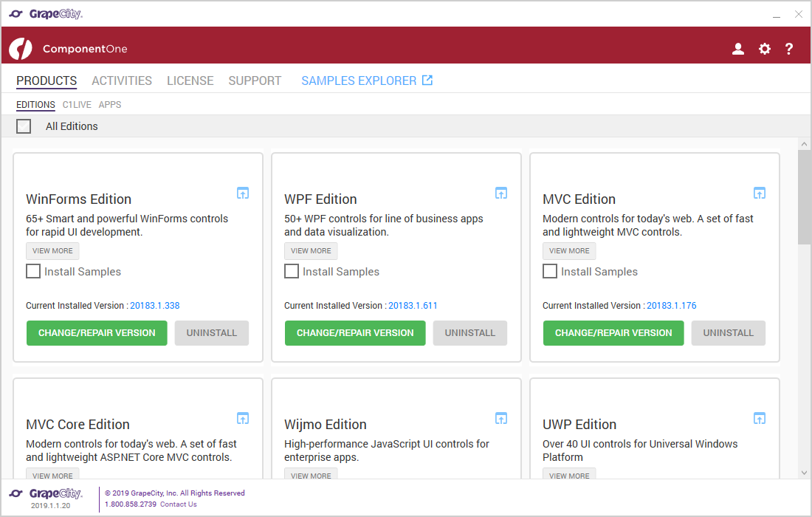Click VIEW MORE under WPF Edition

[311, 250]
